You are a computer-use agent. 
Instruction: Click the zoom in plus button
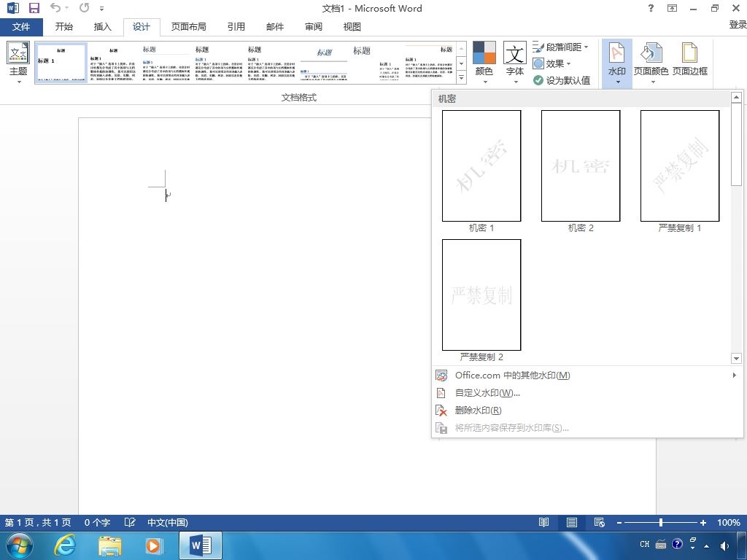(703, 522)
